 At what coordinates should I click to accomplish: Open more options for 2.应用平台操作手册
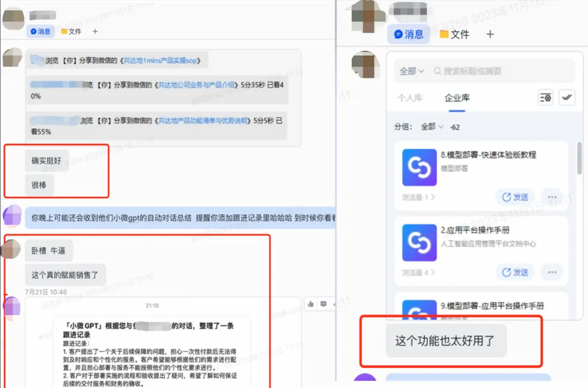click(552, 272)
